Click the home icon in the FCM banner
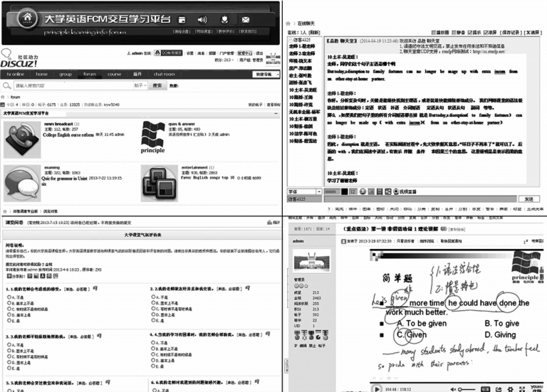Image resolution: width=547 pixels, height=392 pixels. pos(26,16)
